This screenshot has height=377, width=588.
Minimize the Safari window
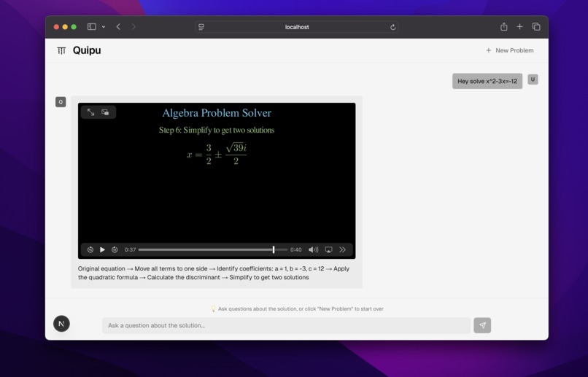coord(65,27)
